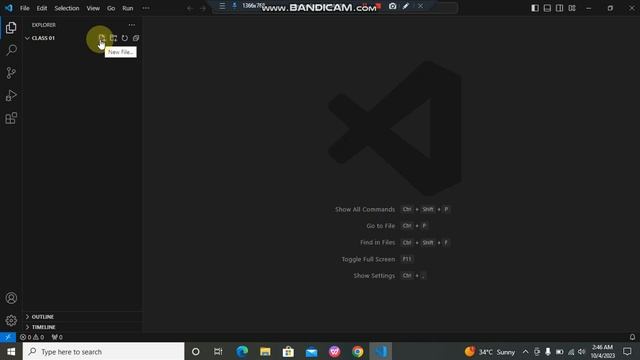Open Task View on taskbar
Screen dimensions: 640x360
218,351
